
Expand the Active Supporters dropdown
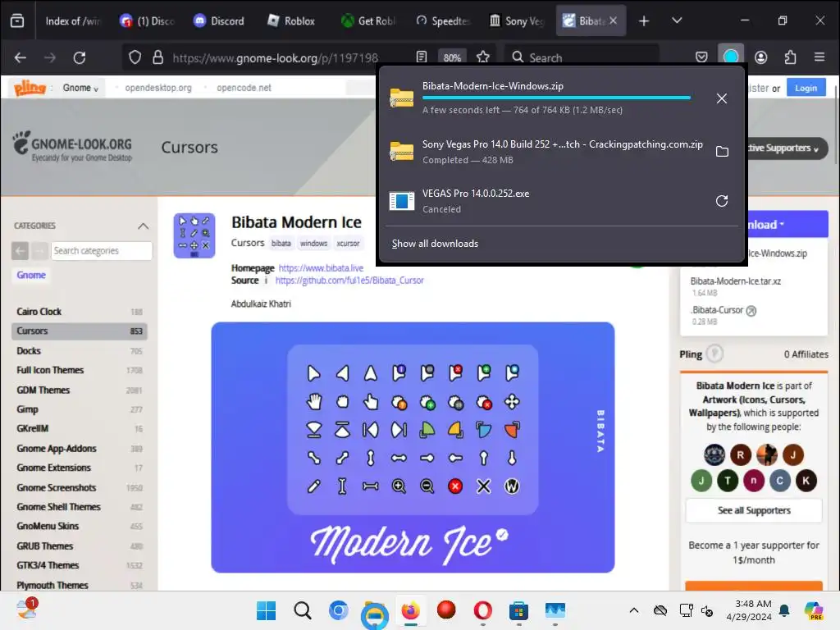pyautogui.click(x=787, y=148)
